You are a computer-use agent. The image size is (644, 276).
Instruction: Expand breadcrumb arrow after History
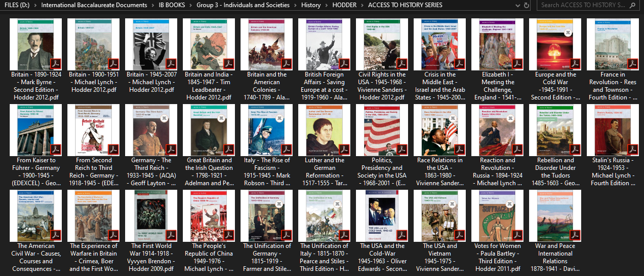coord(327,5)
